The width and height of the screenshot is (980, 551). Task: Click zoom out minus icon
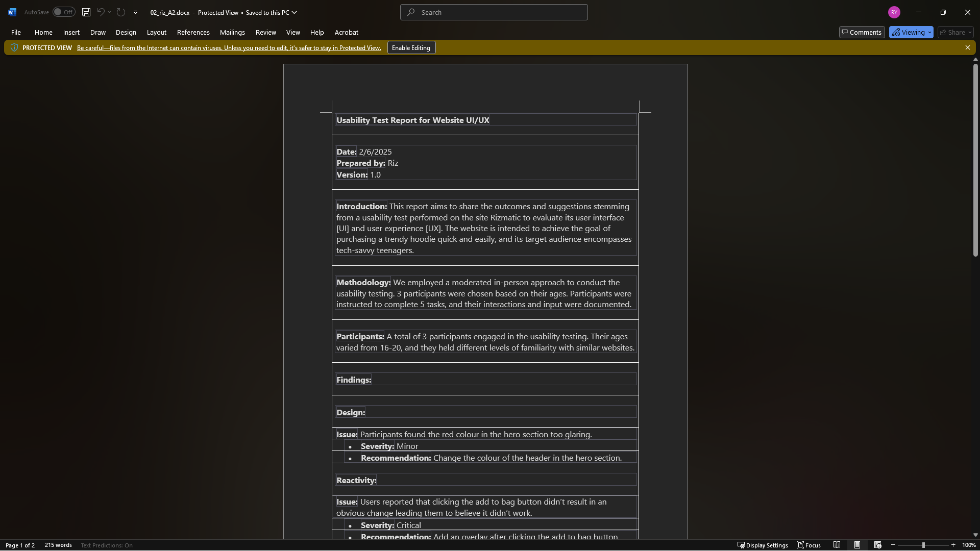click(893, 545)
